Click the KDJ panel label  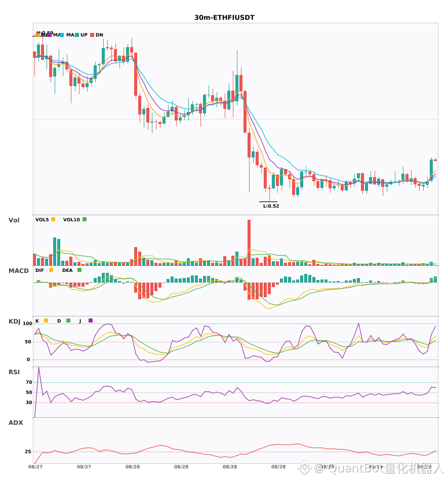click(14, 322)
